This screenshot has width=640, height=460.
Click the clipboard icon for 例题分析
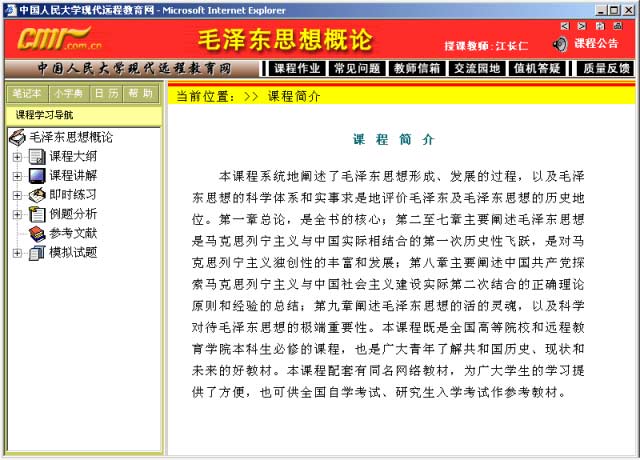coord(37,214)
